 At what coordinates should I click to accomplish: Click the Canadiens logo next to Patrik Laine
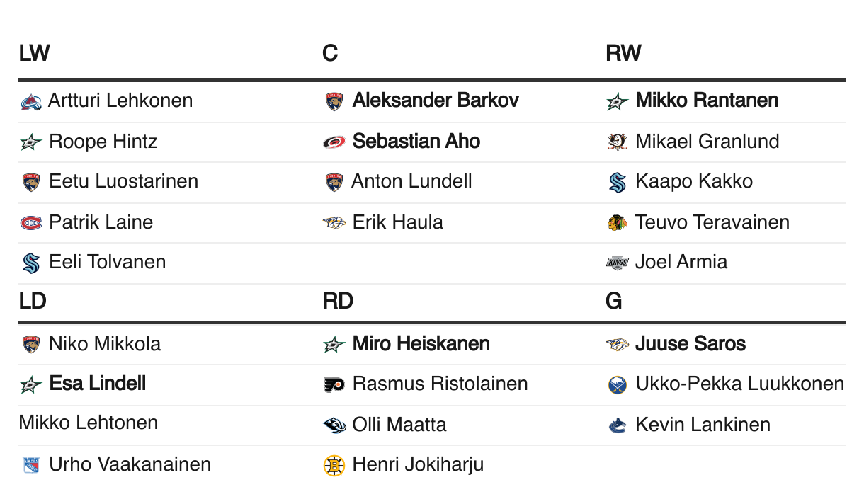31,223
